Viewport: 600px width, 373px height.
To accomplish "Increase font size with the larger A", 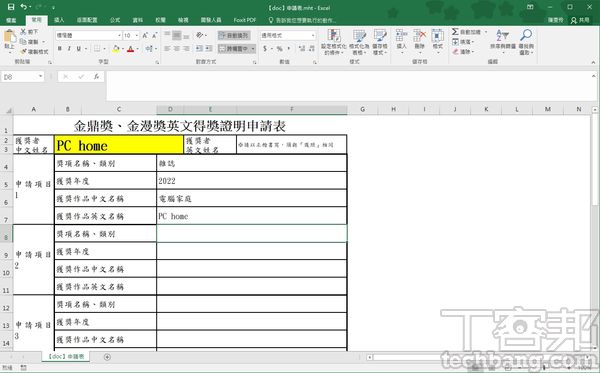I will [145, 36].
